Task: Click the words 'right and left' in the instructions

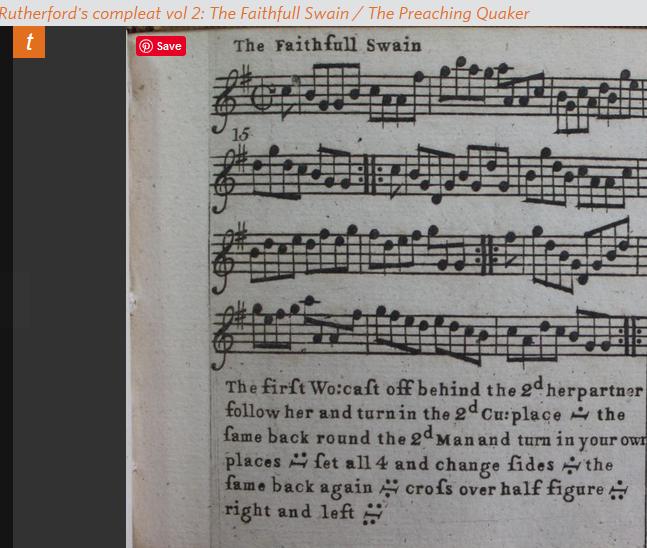Action: [x=289, y=512]
